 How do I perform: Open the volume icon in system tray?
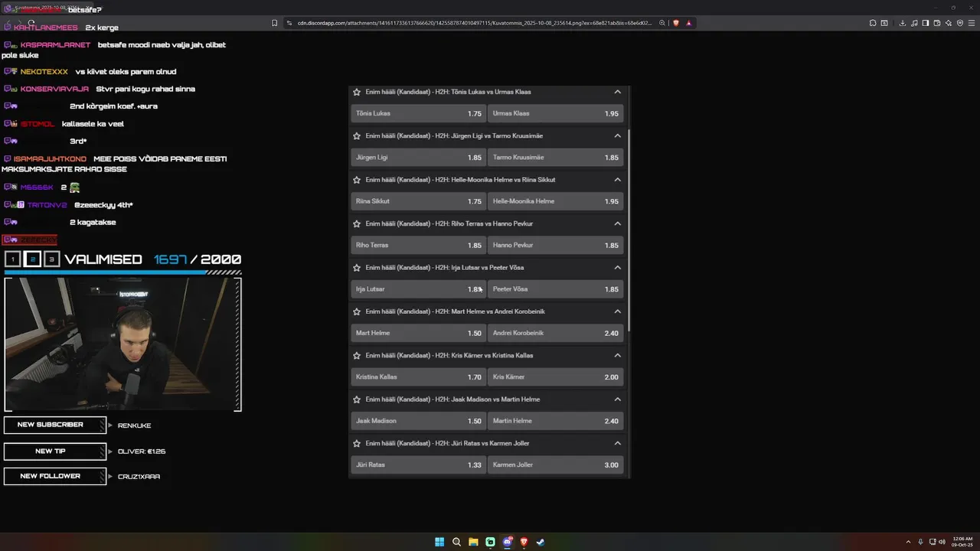pos(942,542)
